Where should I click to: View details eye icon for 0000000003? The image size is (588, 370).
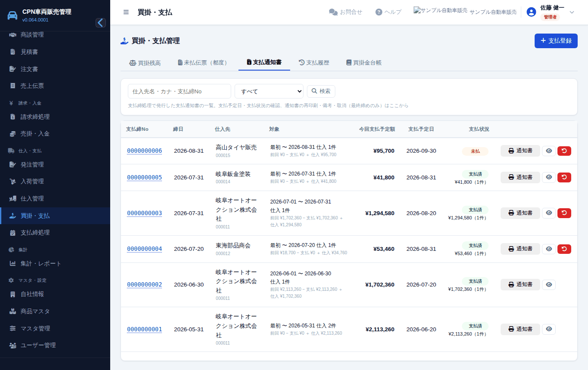[549, 213]
